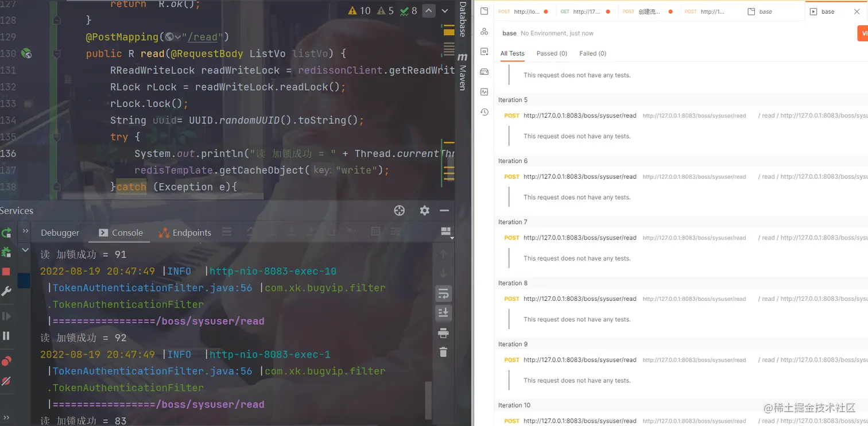Click the 8 typos indicator
868x426 pixels.
coord(409,10)
